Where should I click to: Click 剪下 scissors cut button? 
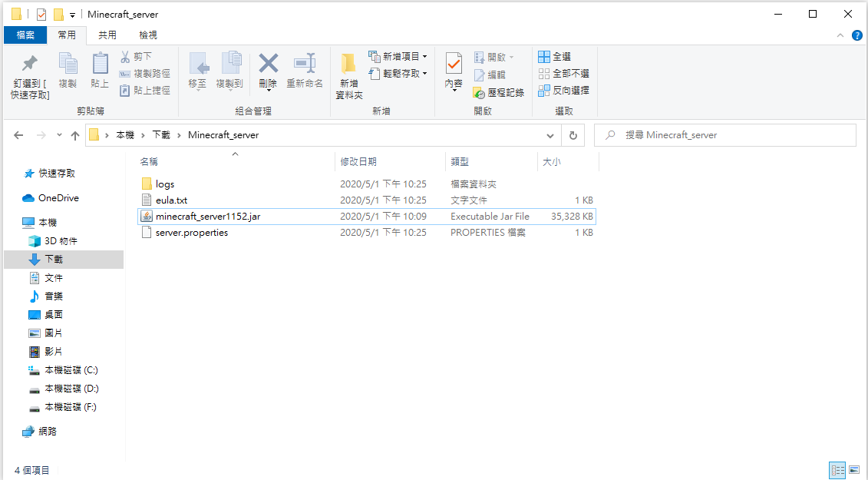pos(136,57)
